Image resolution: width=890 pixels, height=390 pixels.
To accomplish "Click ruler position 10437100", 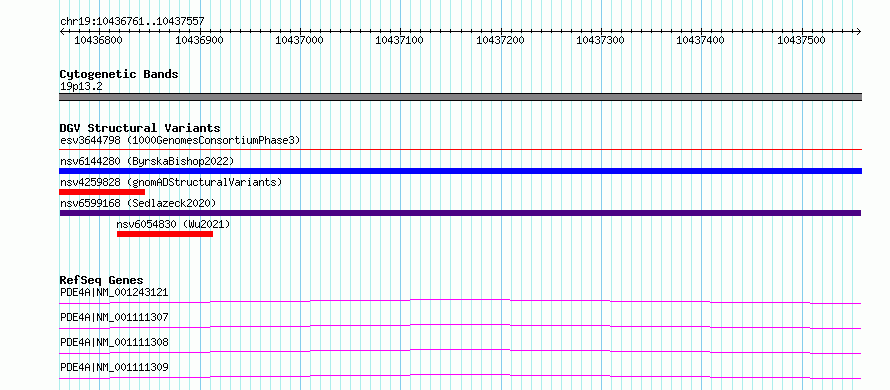I will pyautogui.click(x=400, y=40).
